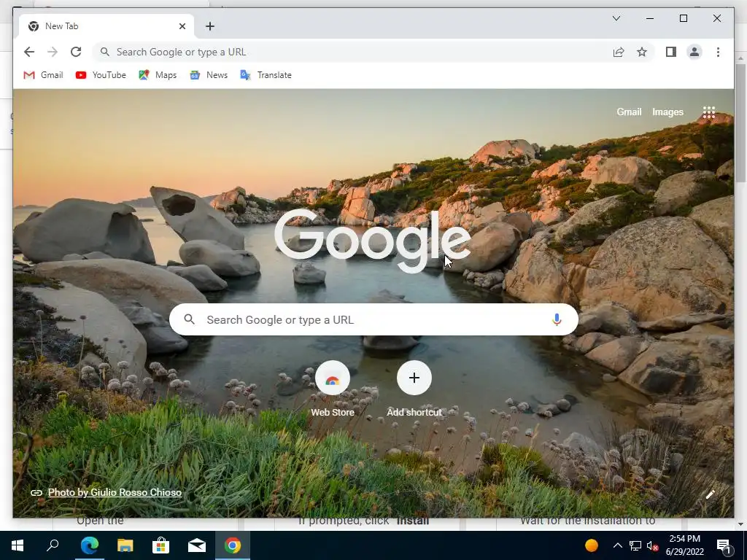This screenshot has height=560, width=747.
Task: Launch Microsoft Edge from taskbar
Action: pos(89,545)
